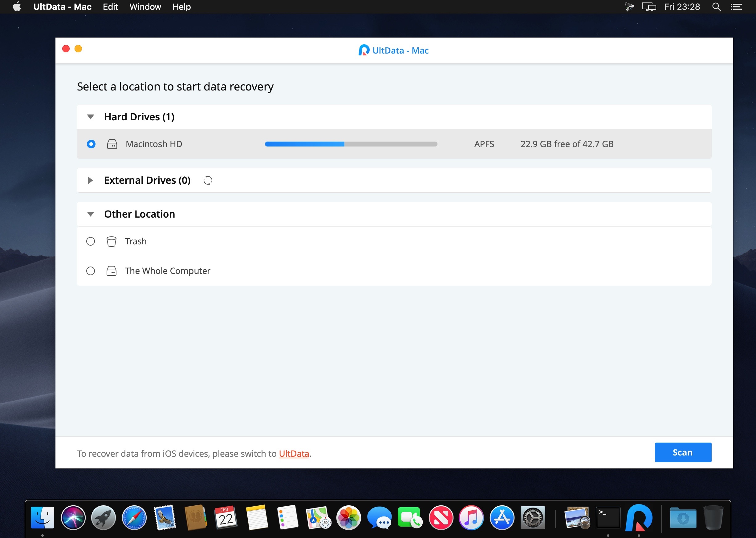Click the UltData hyperlink in footer
This screenshot has height=538, width=756.
pos(293,453)
